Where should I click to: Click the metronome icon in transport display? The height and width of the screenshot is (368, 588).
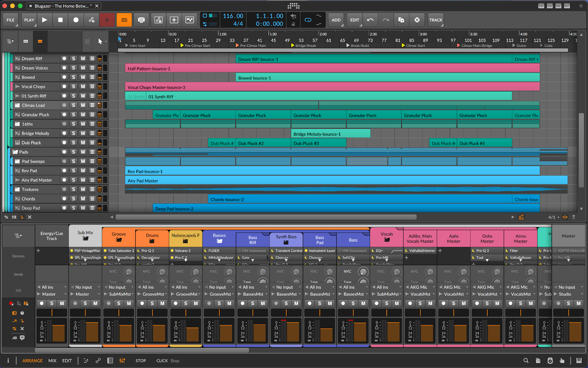293,24
